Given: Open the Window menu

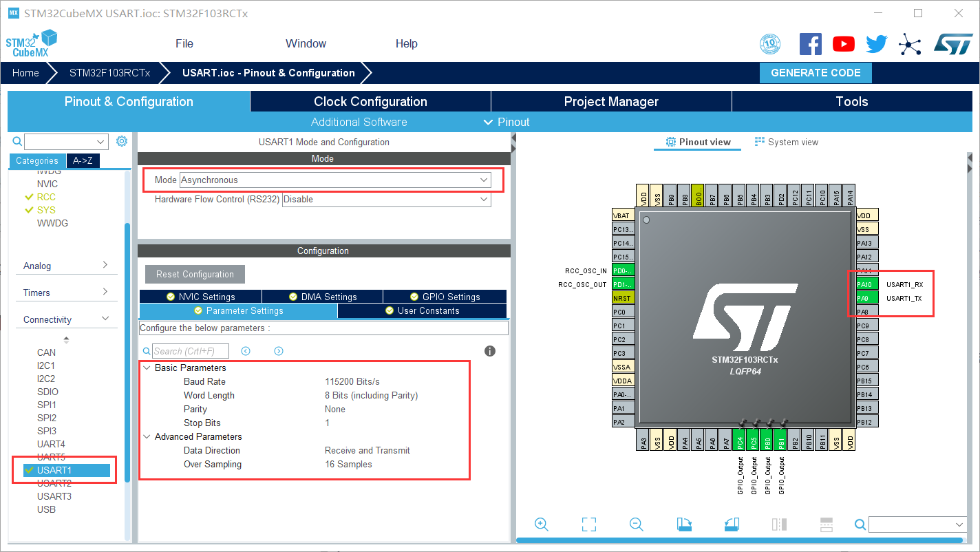Looking at the screenshot, I should click(x=306, y=43).
